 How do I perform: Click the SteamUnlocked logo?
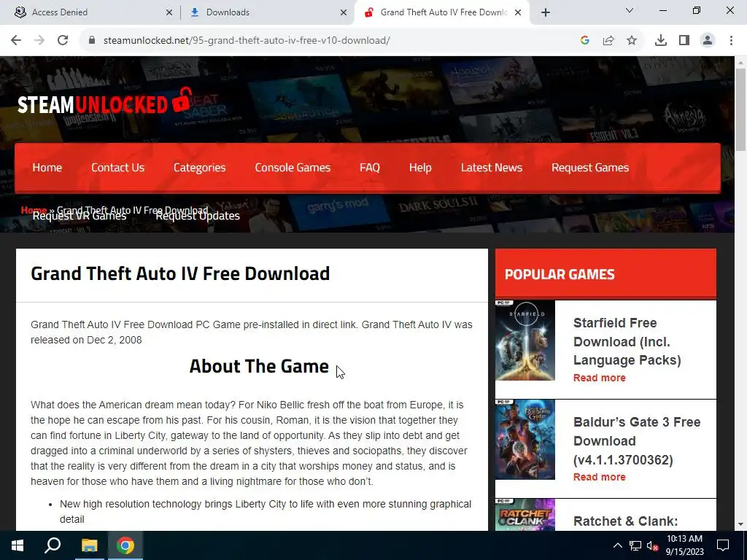[x=105, y=102]
